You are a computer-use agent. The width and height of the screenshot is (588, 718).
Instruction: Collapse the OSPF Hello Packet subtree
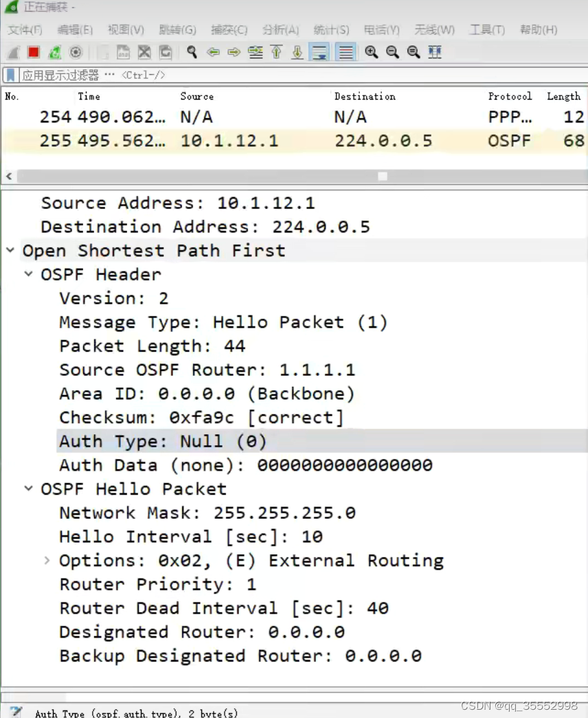pyautogui.click(x=29, y=489)
